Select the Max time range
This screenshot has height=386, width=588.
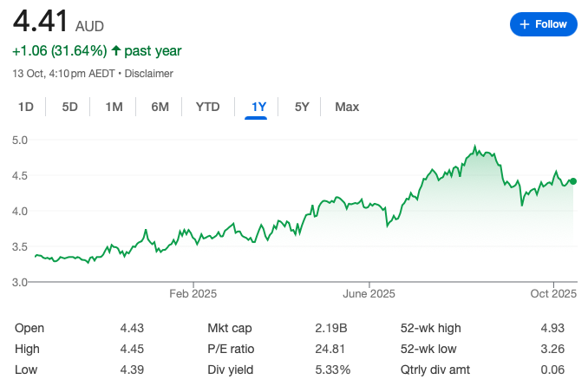(x=347, y=107)
